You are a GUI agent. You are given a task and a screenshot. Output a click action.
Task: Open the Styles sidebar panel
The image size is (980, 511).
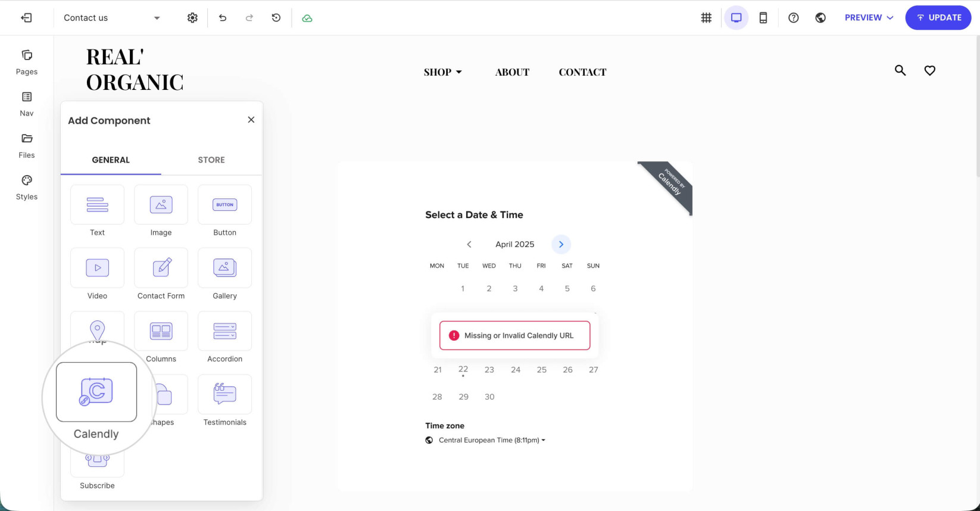(x=27, y=188)
